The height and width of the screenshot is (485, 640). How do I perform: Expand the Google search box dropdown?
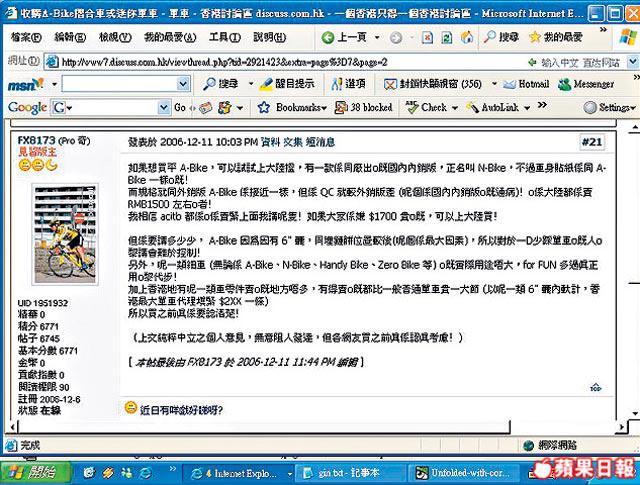click(164, 108)
